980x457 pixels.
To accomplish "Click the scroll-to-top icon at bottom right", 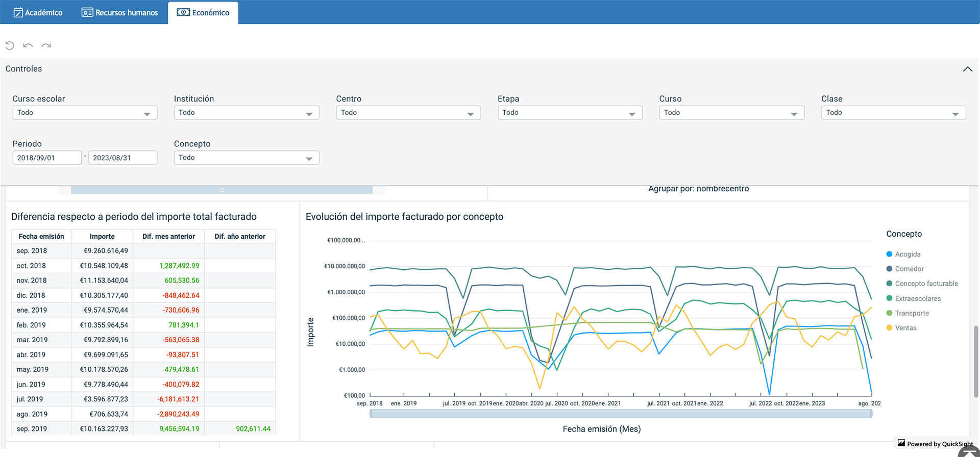I will [x=969, y=452].
